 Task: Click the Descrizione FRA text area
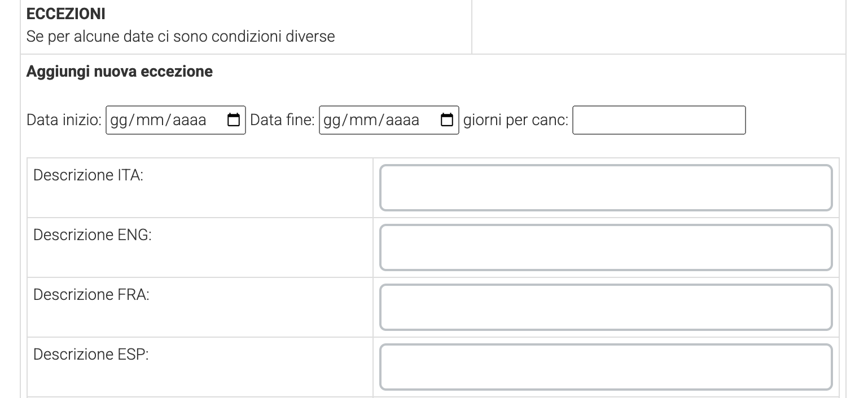[606, 307]
